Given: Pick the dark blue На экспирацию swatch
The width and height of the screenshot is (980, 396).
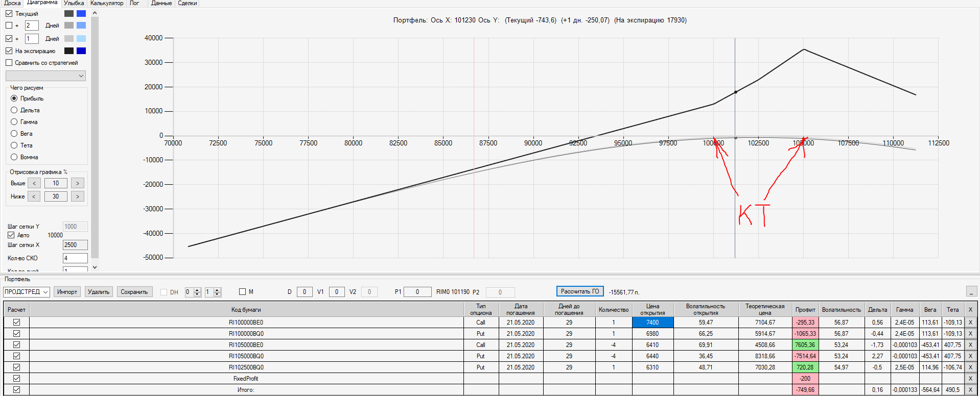Looking at the screenshot, I should coord(81,51).
